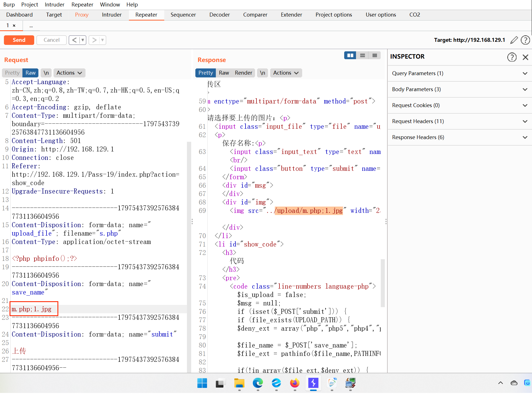This screenshot has height=405, width=532.
Task: Launch Internet Explorer from taskbar
Action: tap(276, 383)
